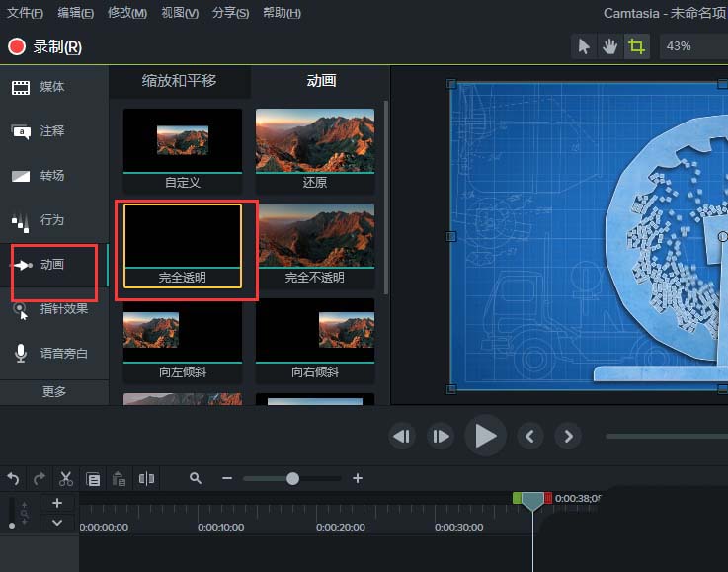Cut selection with the scissors icon
Screen dimensions: 728x572
66,479
